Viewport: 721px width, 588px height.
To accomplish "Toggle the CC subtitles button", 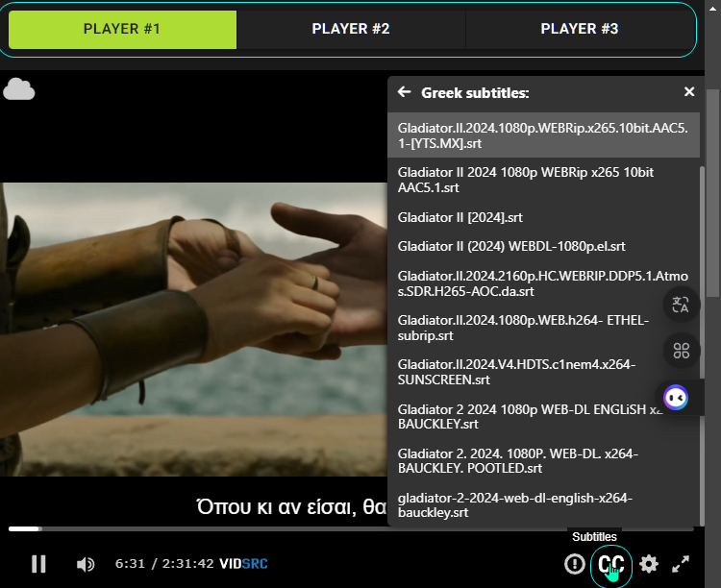I will coord(611,565).
